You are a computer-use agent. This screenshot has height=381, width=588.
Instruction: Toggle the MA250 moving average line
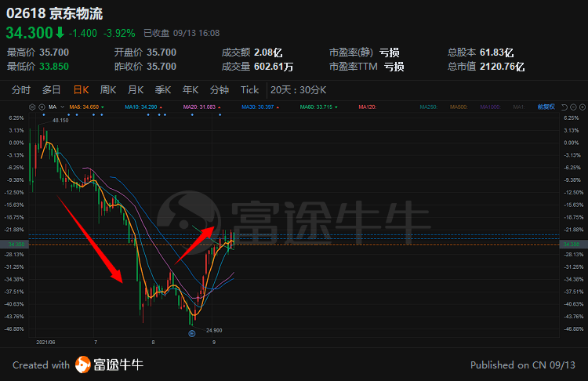[x=428, y=107]
